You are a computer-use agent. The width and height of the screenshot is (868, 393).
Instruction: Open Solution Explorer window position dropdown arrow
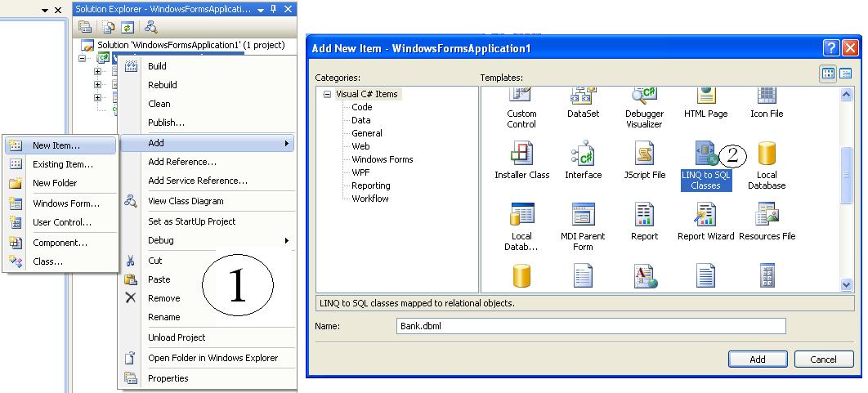tap(261, 10)
